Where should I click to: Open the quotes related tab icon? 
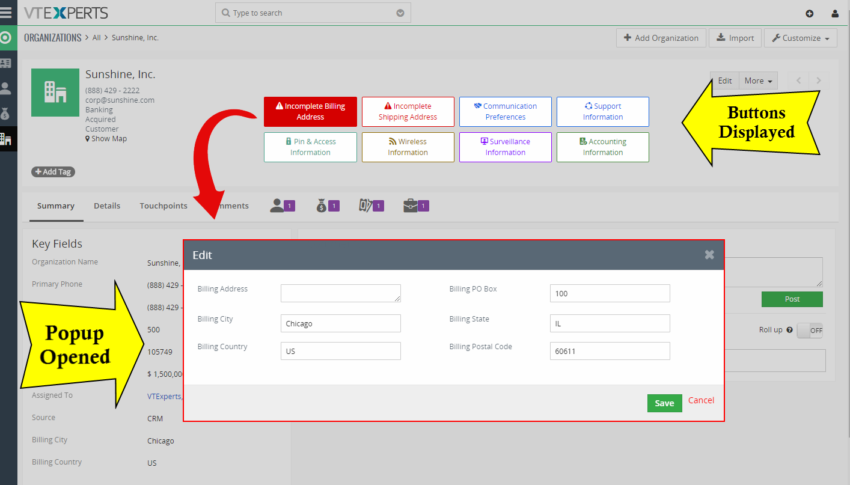pos(371,205)
